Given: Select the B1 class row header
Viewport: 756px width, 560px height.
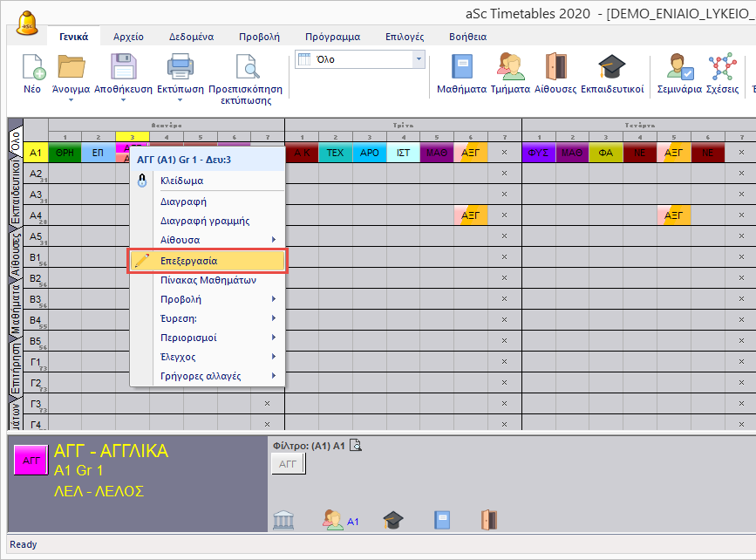Looking at the screenshot, I should 36,257.
